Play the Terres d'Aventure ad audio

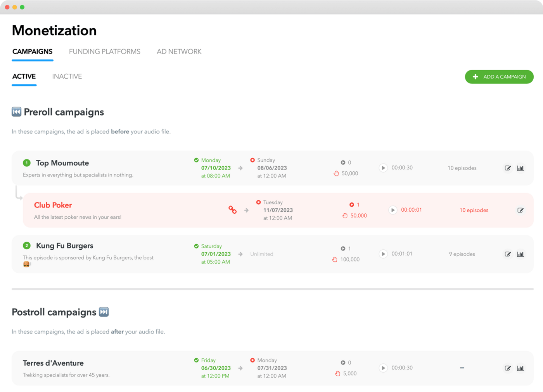click(x=383, y=368)
